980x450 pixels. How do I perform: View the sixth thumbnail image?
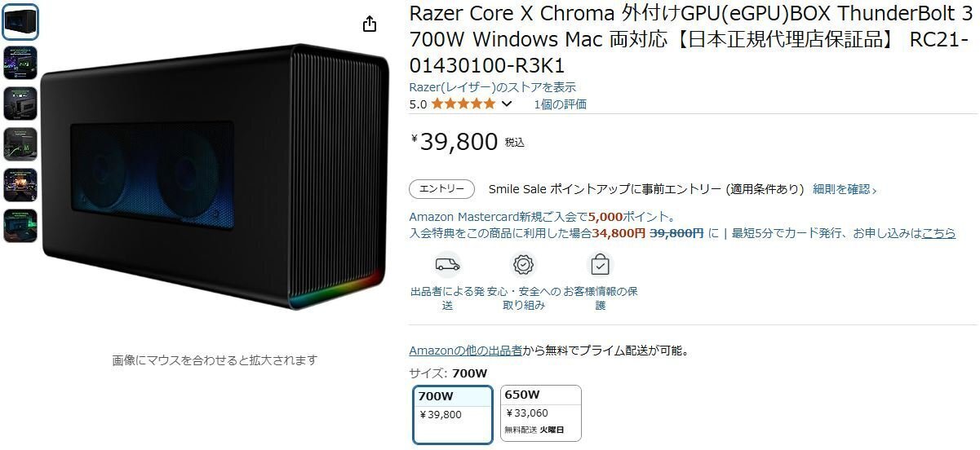click(20, 226)
